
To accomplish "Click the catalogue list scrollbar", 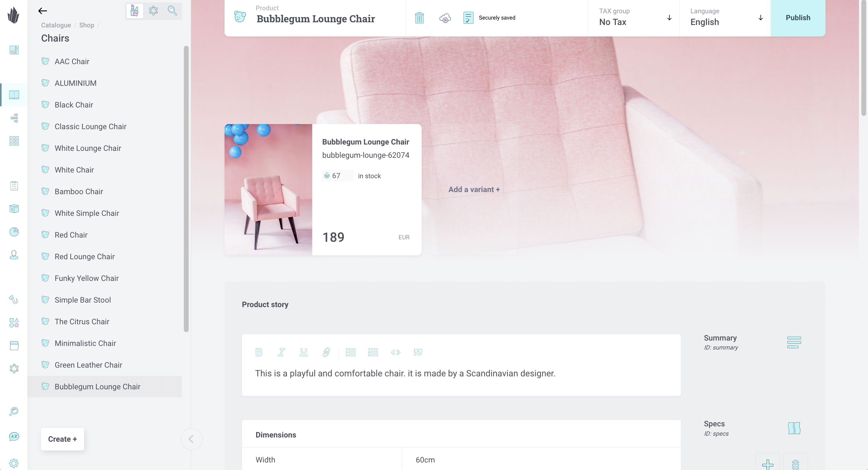I will pos(186,188).
